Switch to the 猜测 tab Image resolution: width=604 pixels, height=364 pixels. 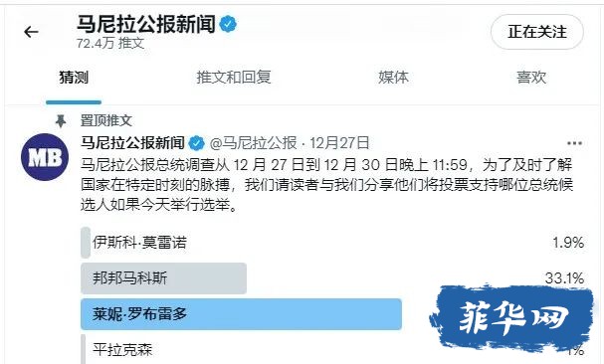(x=74, y=78)
